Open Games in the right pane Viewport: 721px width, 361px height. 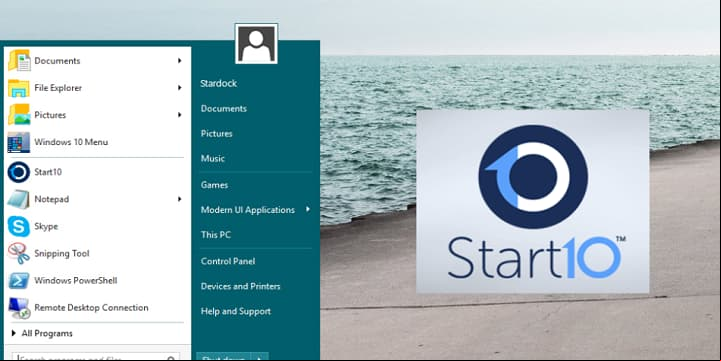coord(214,185)
